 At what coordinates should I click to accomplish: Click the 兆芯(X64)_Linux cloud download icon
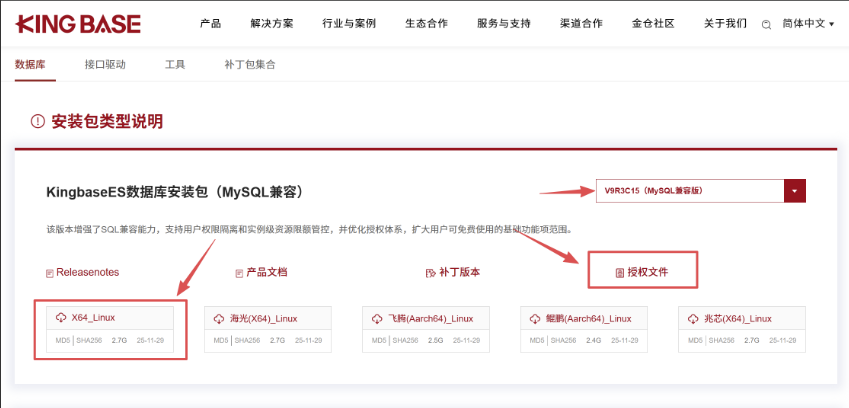pyautogui.click(x=694, y=318)
